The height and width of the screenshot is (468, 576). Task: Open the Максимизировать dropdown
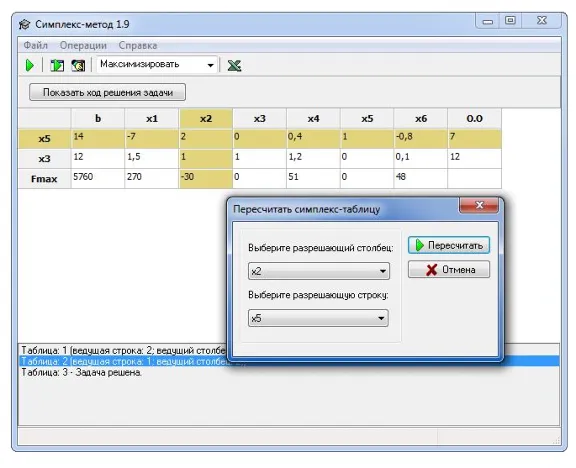point(157,65)
